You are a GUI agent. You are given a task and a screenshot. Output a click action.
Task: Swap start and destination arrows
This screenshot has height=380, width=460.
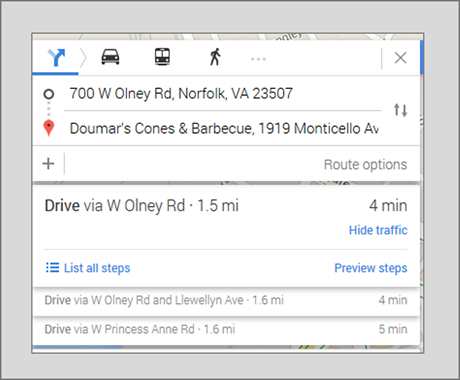(x=400, y=110)
